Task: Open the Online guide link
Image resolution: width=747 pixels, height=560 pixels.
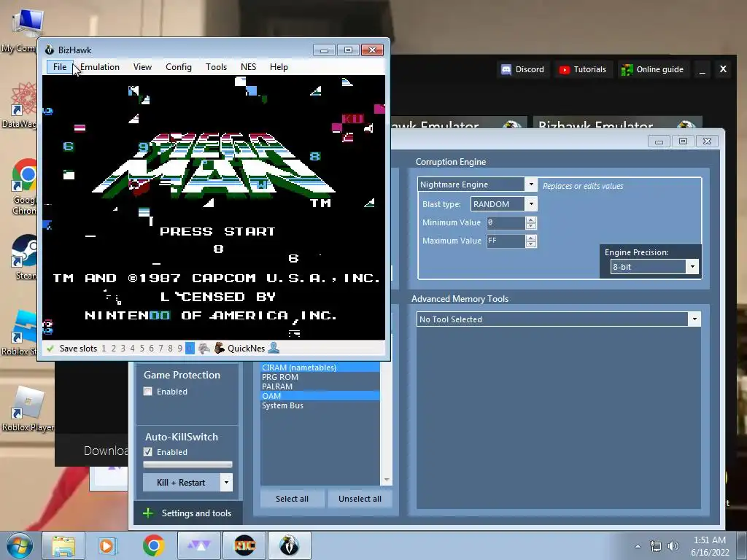Action: tap(653, 69)
